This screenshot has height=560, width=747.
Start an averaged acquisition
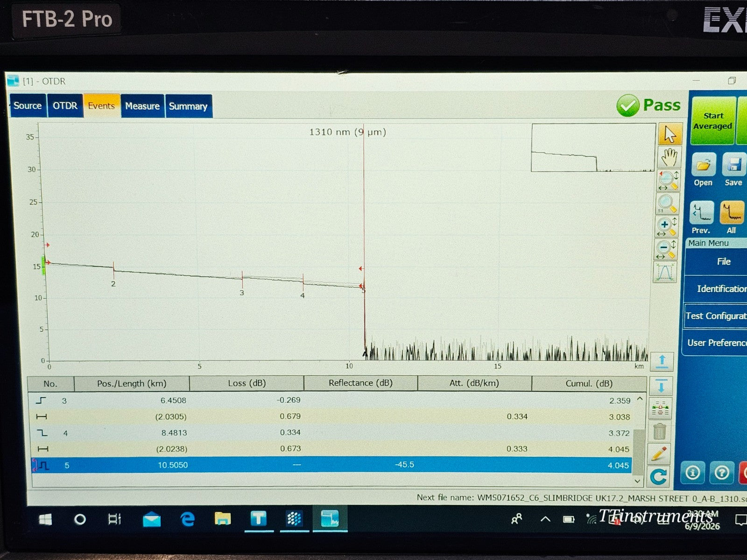pyautogui.click(x=713, y=121)
